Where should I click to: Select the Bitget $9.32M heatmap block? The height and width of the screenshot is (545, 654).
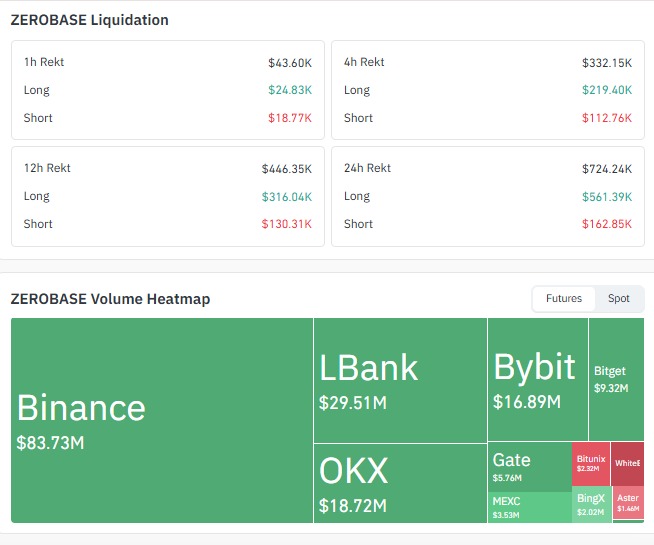[x=616, y=379]
